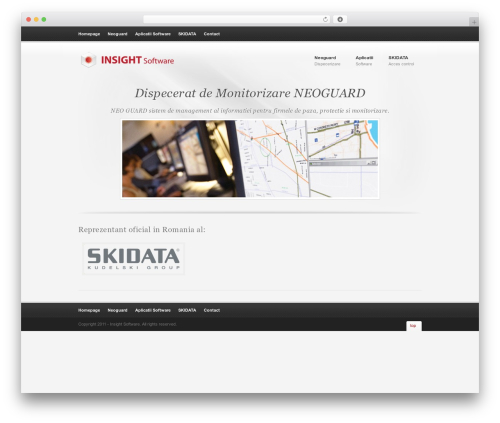Click the Aplicatii Software header link
This screenshot has width=500, height=423.
[x=364, y=61]
